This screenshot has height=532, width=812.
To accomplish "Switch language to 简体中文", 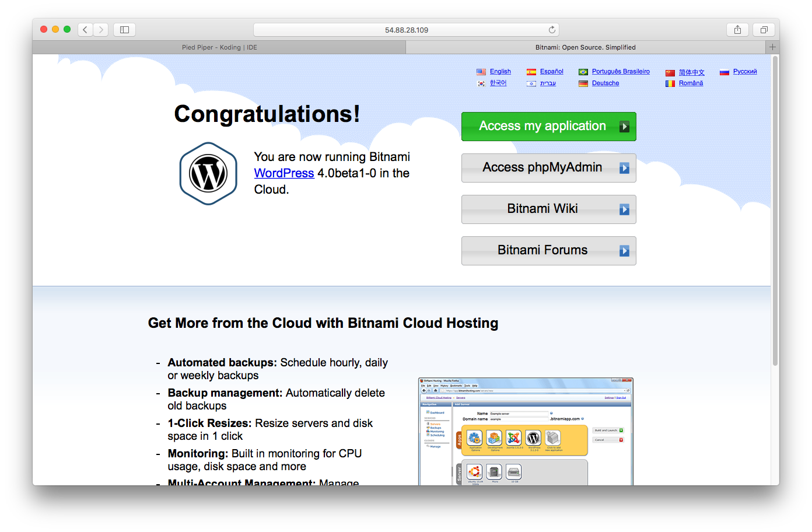I will pos(692,72).
